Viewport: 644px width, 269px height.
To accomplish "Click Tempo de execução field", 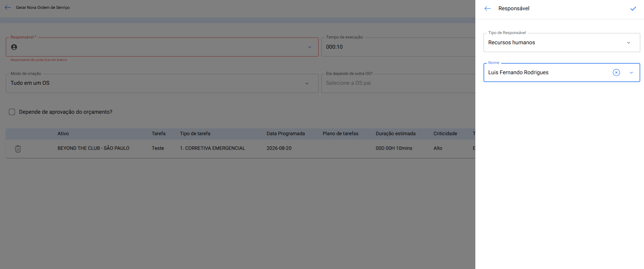I will tap(398, 47).
